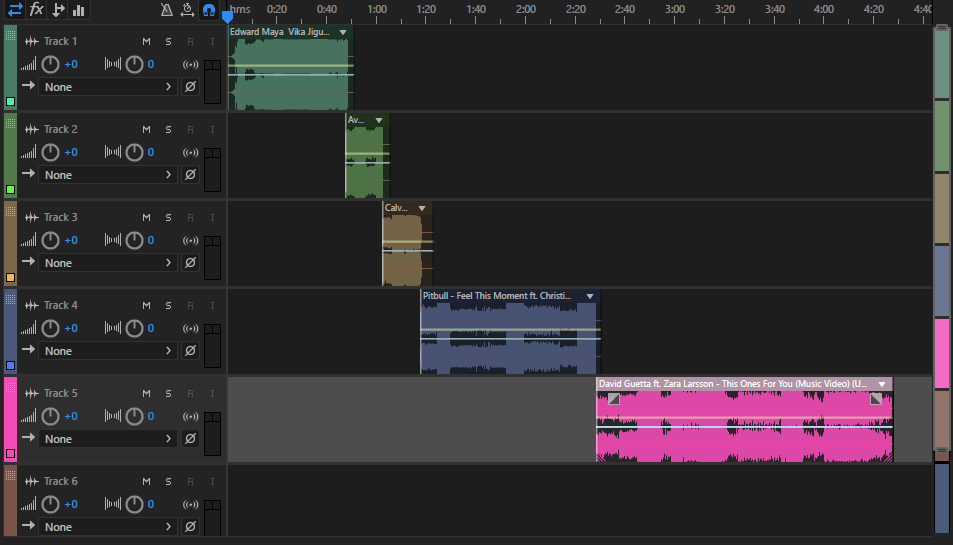The height and width of the screenshot is (545, 953).
Task: Open the Sends view icon
Action: tap(58, 10)
